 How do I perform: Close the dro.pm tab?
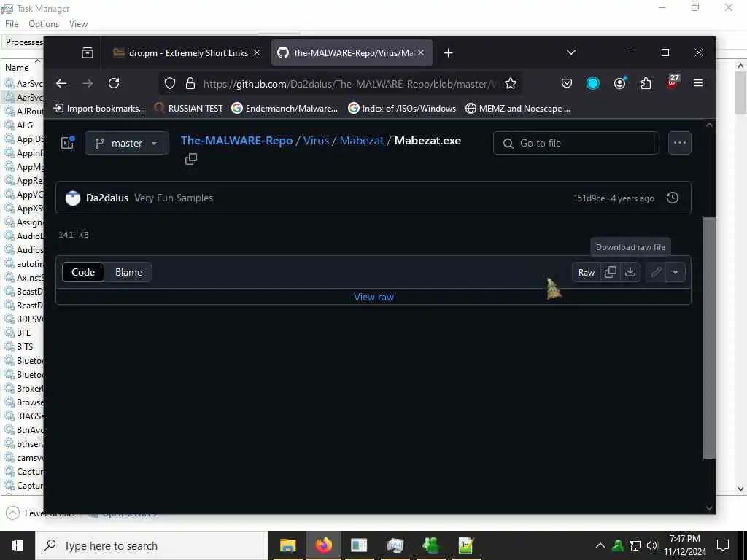click(x=257, y=52)
